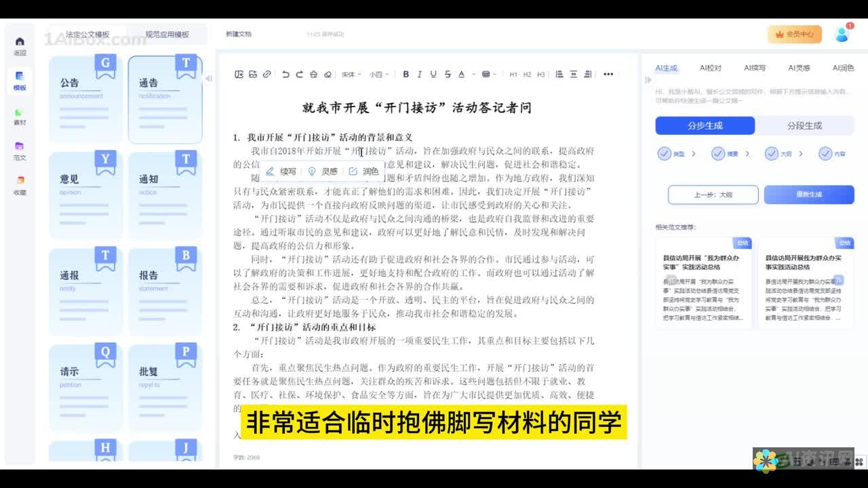Collapse the AI panel with right arrow
Viewport: 868px width, 488px height.
pyautogui.click(x=648, y=79)
